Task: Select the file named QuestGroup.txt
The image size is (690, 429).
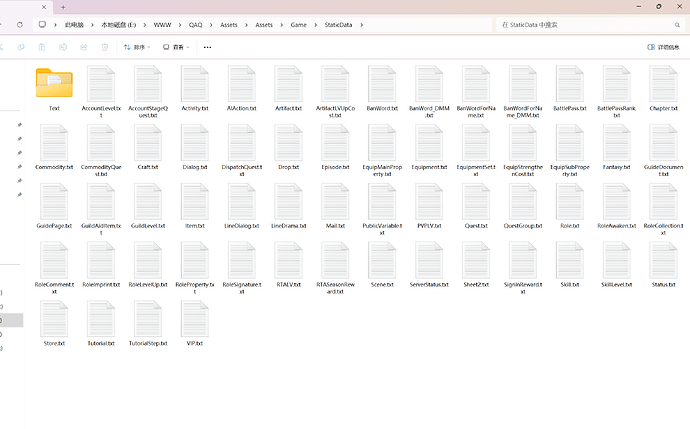Action: click(523, 206)
